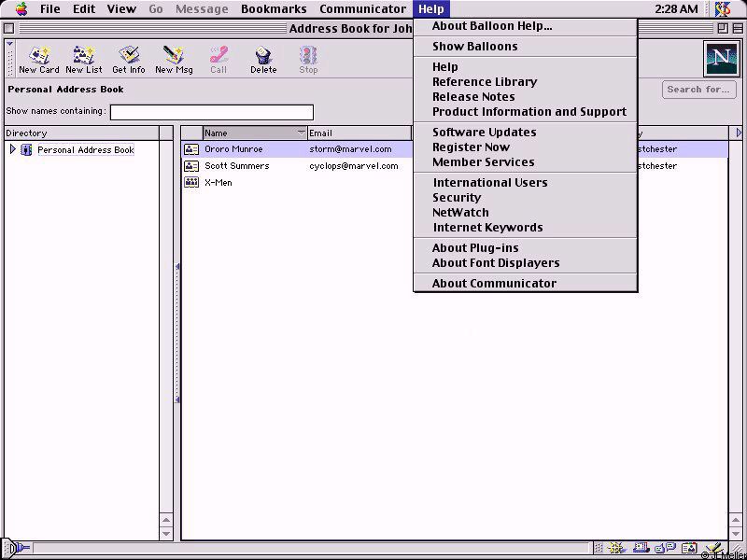Expand the Personal Address Book tree node
This screenshot has height=560, width=747.
pos(13,149)
